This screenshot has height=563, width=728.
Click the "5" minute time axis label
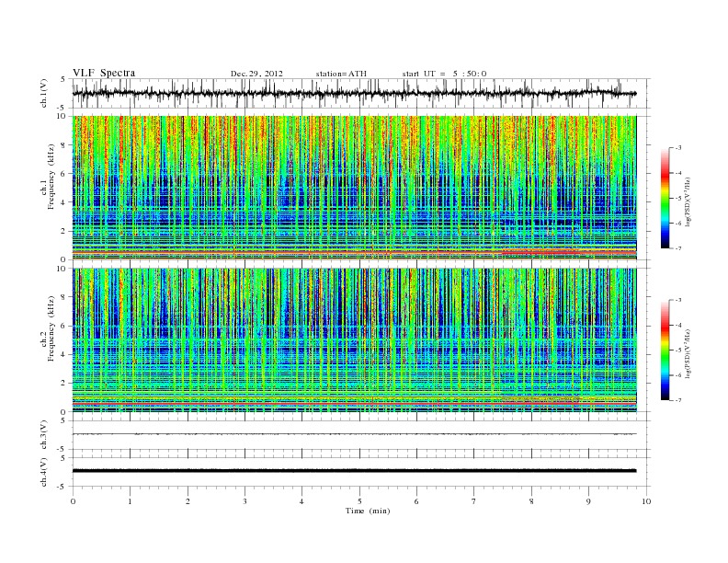click(x=359, y=501)
